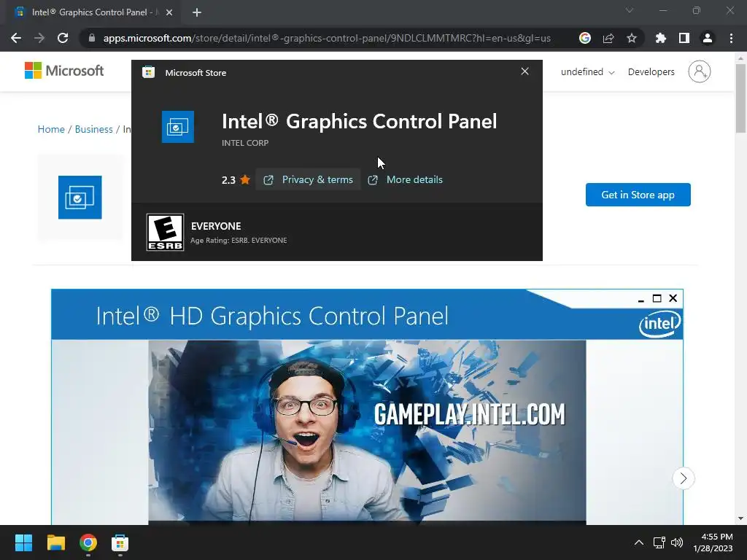This screenshot has height=560, width=747.
Task: Reload the current page
Action: click(63, 38)
